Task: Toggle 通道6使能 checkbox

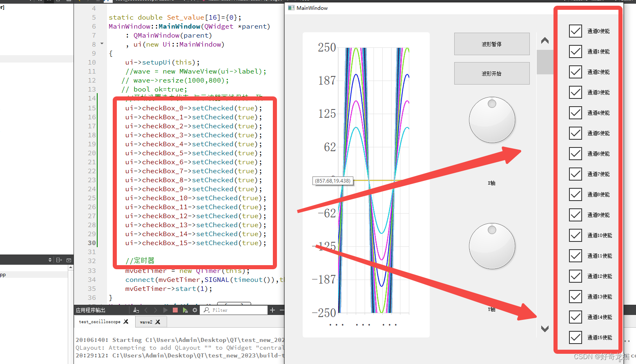Action: tap(576, 154)
